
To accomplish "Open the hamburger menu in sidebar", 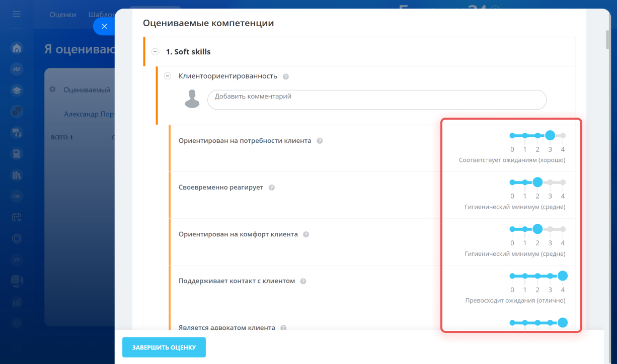I will pyautogui.click(x=17, y=14).
